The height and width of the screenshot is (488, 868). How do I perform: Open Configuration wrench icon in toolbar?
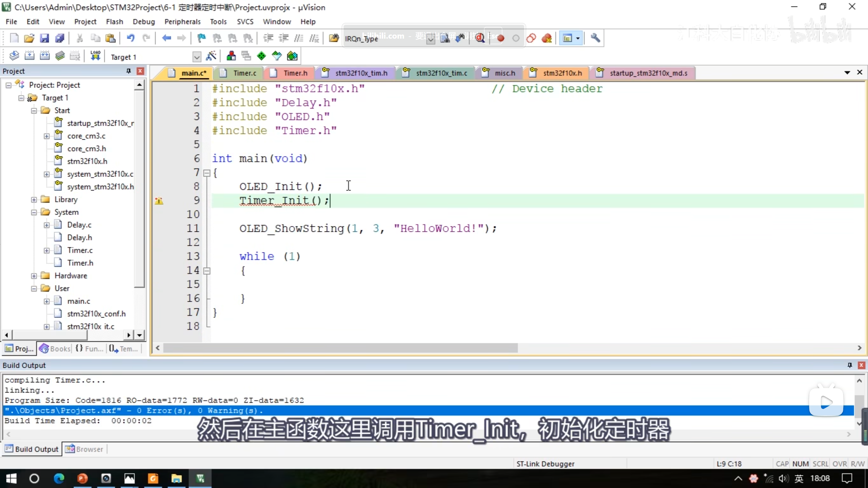coord(595,38)
